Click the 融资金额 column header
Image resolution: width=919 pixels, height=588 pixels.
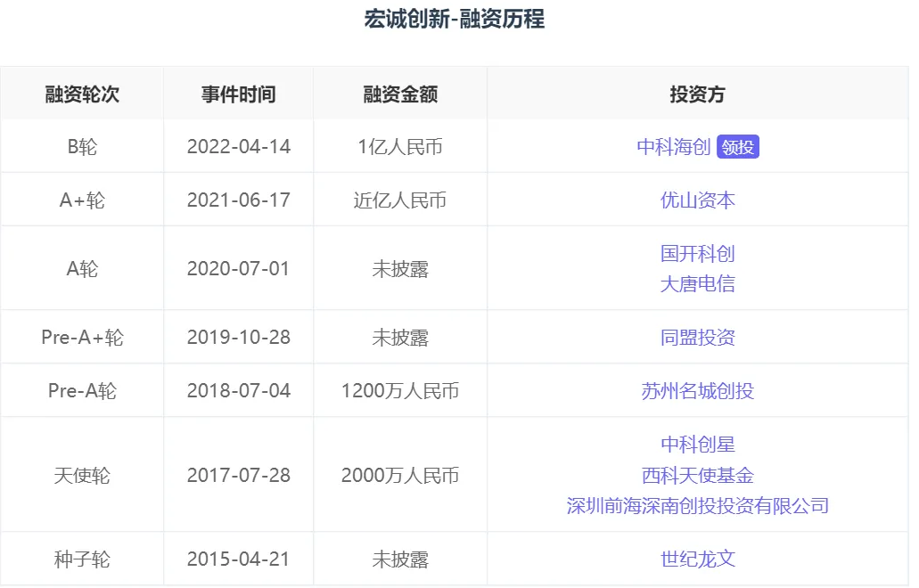pyautogui.click(x=399, y=93)
